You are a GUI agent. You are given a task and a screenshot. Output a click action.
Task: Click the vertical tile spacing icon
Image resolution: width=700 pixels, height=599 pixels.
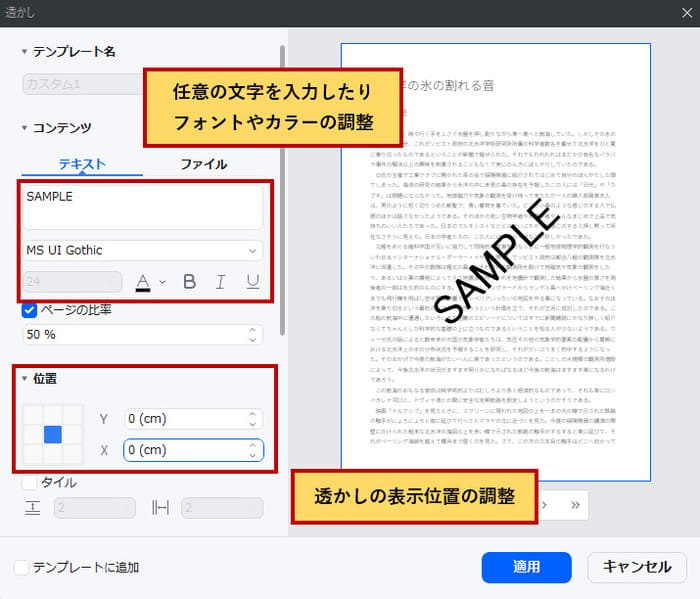point(32,508)
